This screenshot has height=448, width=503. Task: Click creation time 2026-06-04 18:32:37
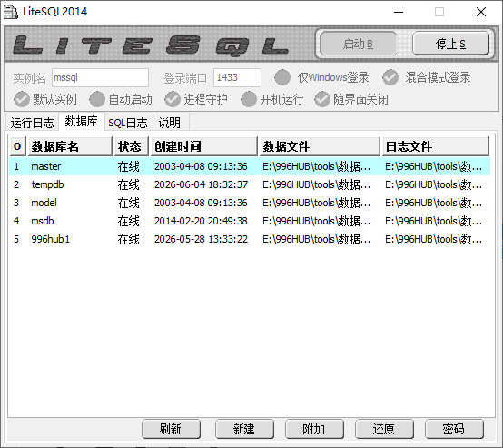point(201,184)
